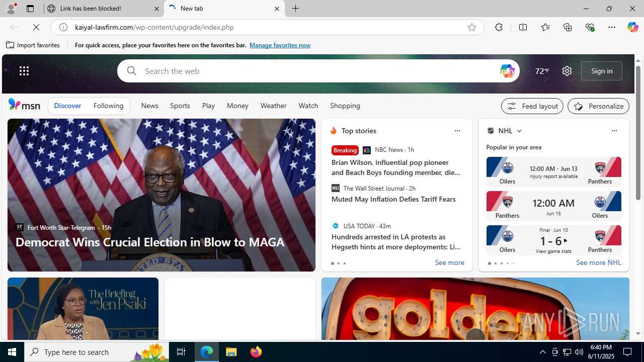The width and height of the screenshot is (644, 362).
Task: Open Hundreds arrested in LA protests story
Action: coord(395,242)
